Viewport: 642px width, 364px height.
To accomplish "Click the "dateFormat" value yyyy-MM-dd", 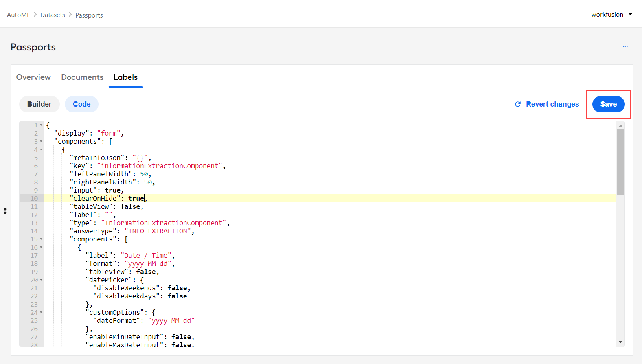I will [x=171, y=320].
